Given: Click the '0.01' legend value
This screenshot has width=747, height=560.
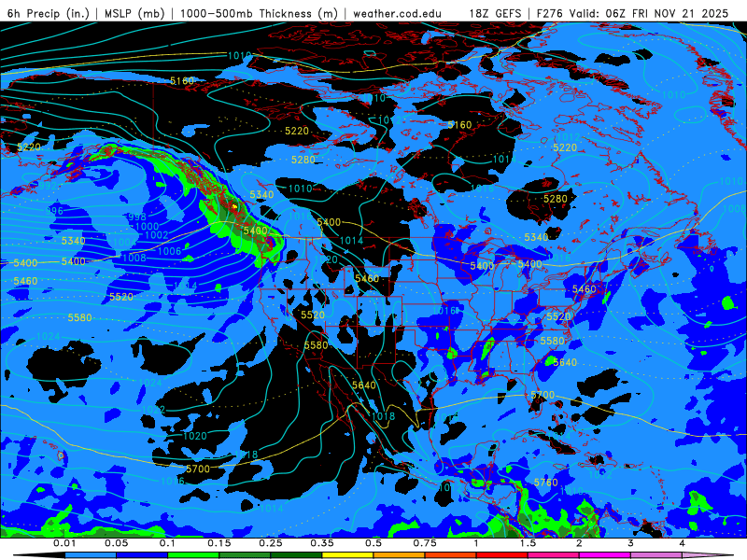Looking at the screenshot, I should click(x=64, y=543).
